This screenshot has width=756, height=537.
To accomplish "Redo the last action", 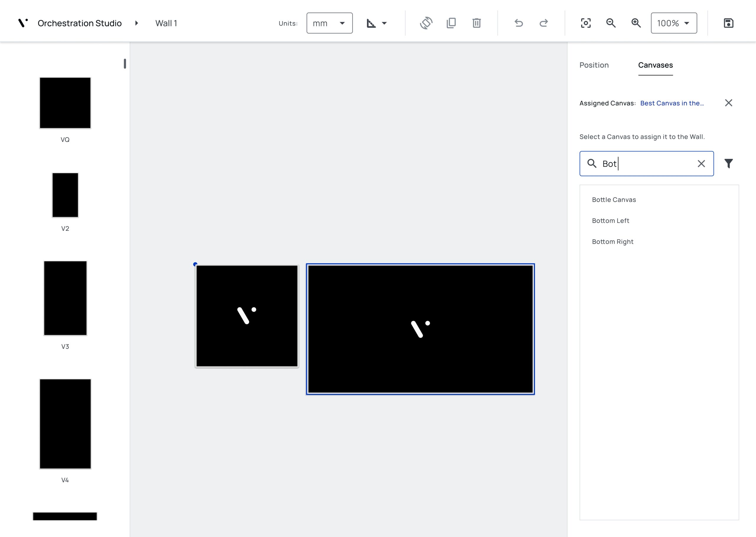I will pyautogui.click(x=544, y=23).
